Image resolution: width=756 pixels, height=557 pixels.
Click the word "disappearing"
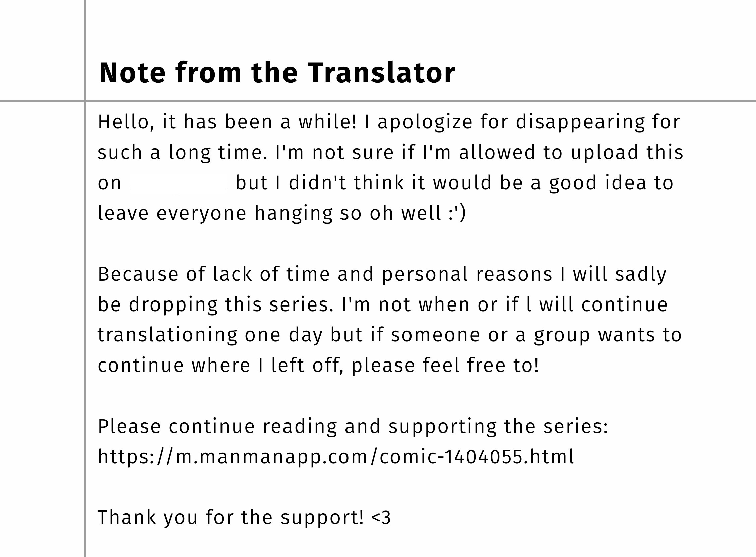click(580, 122)
